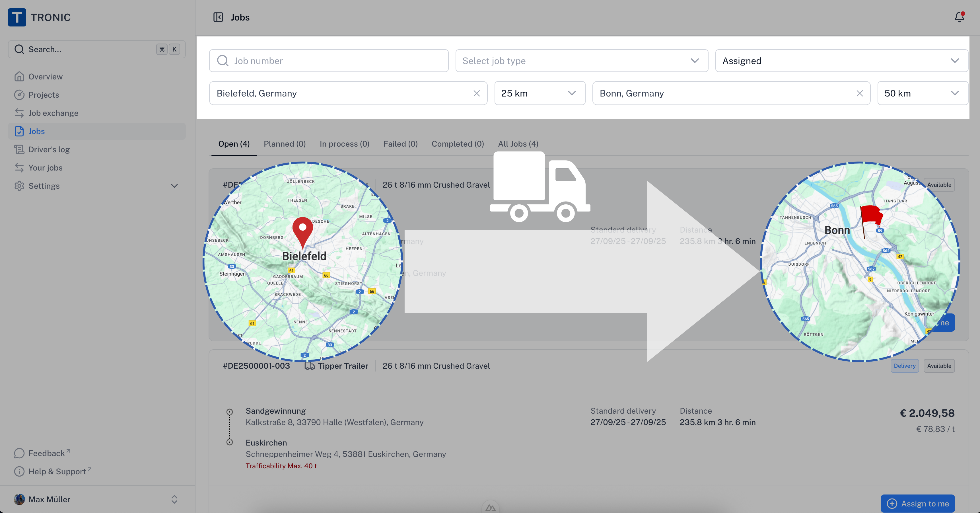Toggle the Available status badge
The image size is (980, 513).
pyautogui.click(x=939, y=366)
